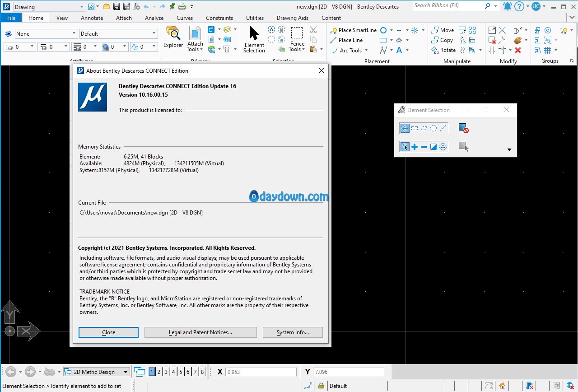This screenshot has width=578, height=392.
Task: Click the Y coordinate field showing 7.096
Action: pyautogui.click(x=348, y=372)
